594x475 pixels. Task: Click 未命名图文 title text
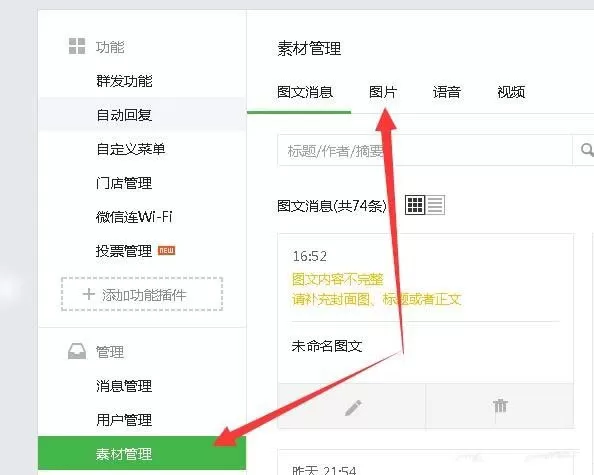pos(327,346)
